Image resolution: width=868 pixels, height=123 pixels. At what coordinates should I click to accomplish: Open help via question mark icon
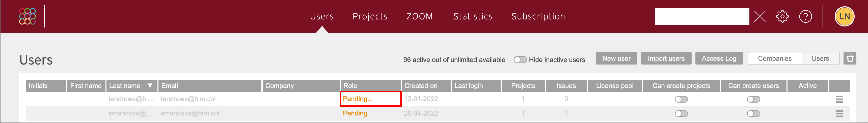click(805, 17)
